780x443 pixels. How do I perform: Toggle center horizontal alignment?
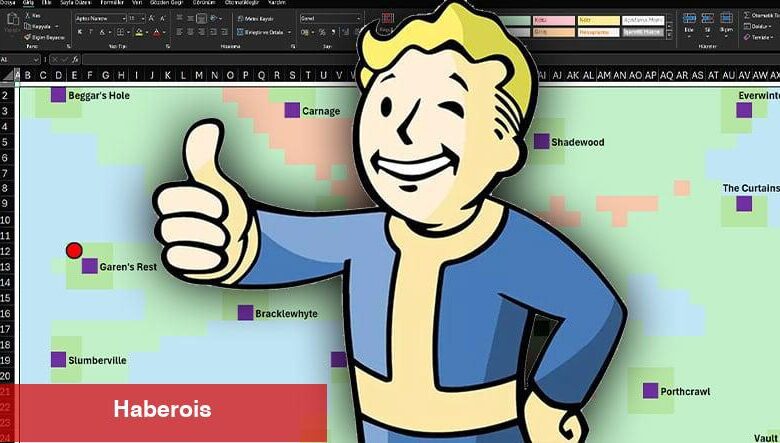(191, 32)
